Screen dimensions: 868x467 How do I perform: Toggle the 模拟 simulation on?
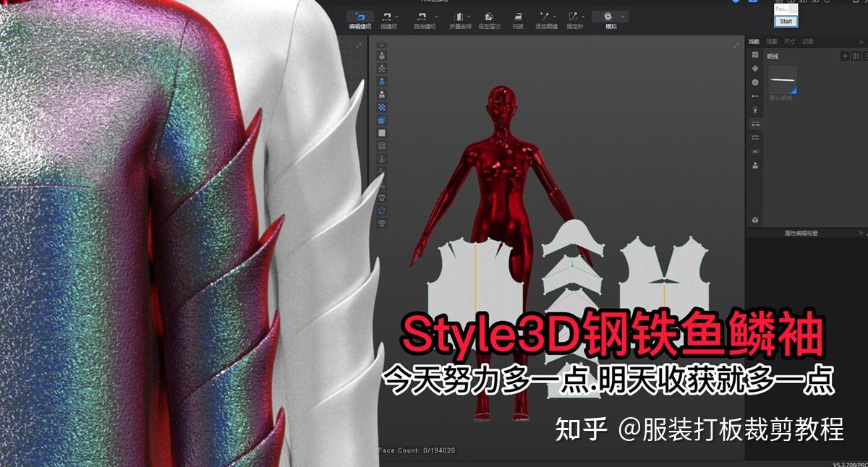(x=606, y=16)
